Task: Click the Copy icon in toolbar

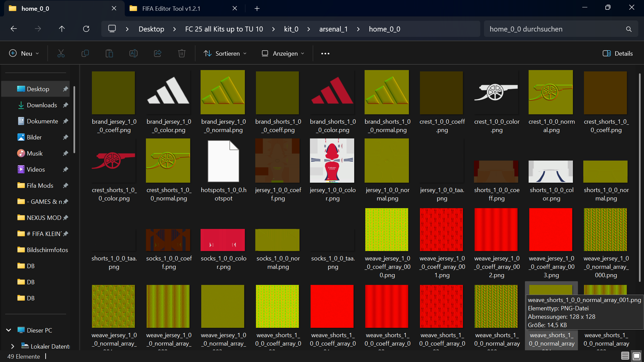Action: click(85, 53)
